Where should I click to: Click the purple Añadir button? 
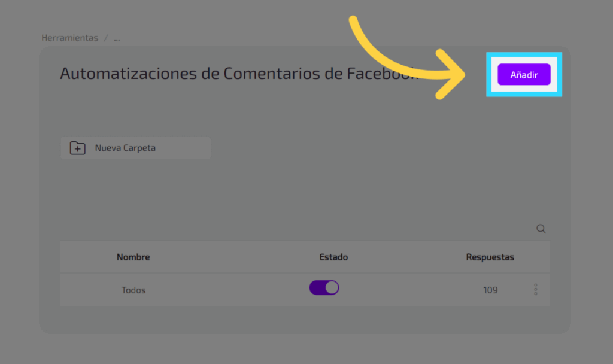point(524,75)
